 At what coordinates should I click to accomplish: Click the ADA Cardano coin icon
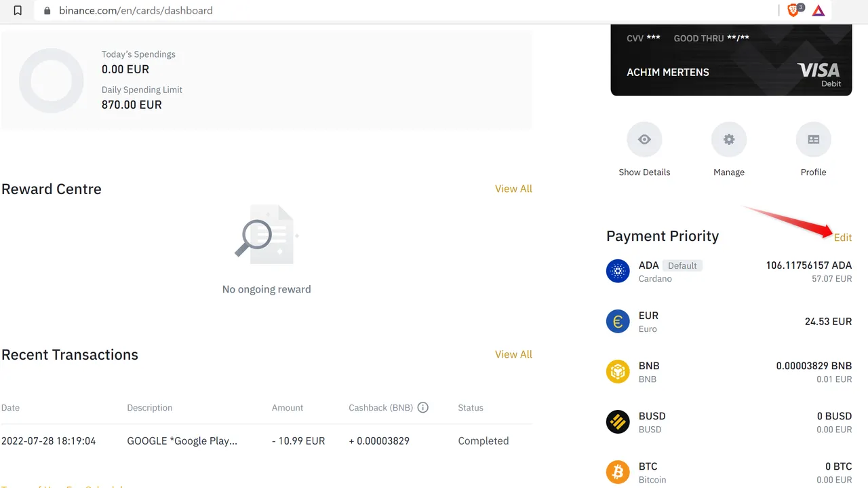(x=618, y=271)
